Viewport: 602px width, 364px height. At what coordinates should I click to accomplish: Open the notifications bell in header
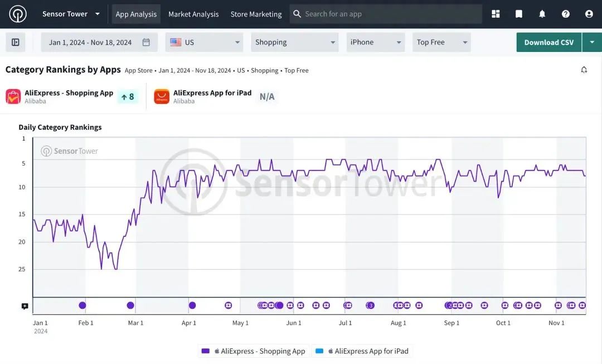point(542,14)
